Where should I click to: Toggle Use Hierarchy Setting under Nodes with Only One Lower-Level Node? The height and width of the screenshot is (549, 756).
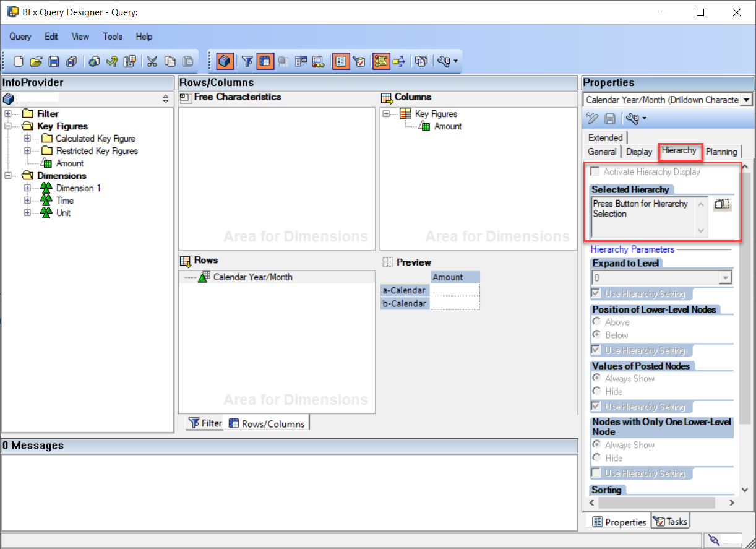pos(596,473)
